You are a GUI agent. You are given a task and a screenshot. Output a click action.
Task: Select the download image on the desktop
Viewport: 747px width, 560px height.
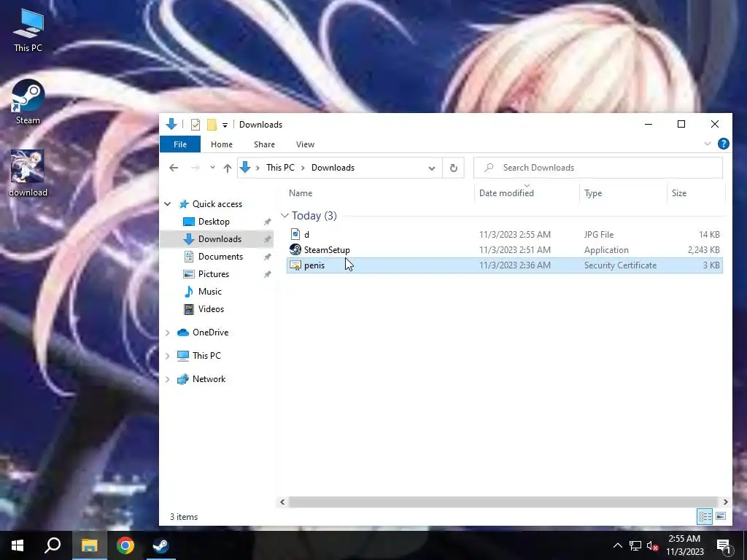[28, 174]
